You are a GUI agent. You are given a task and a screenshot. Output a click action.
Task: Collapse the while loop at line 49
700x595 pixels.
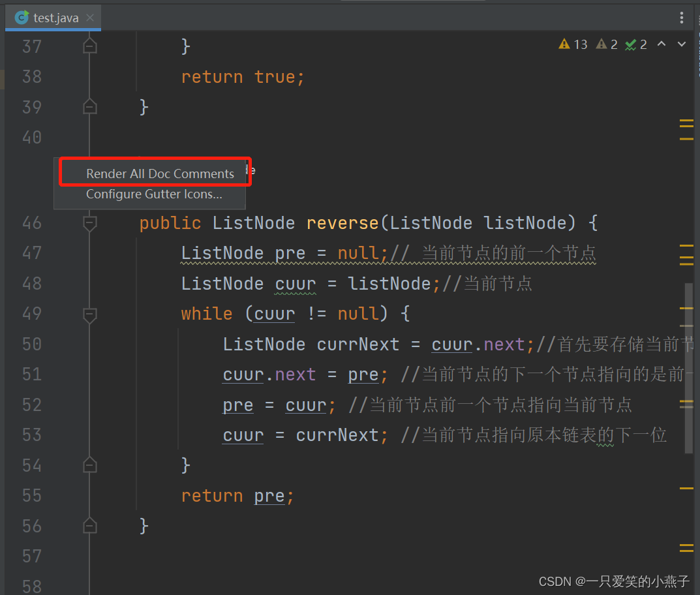(x=89, y=313)
